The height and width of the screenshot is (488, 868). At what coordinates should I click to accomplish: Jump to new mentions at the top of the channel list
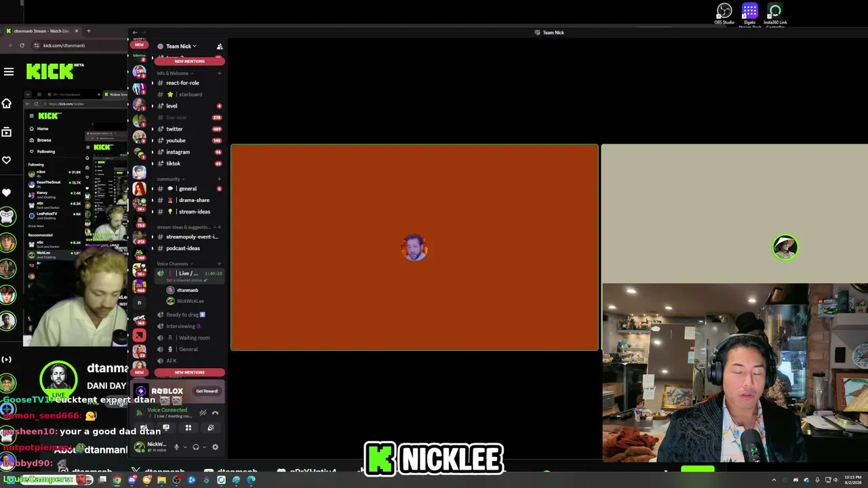pos(189,61)
